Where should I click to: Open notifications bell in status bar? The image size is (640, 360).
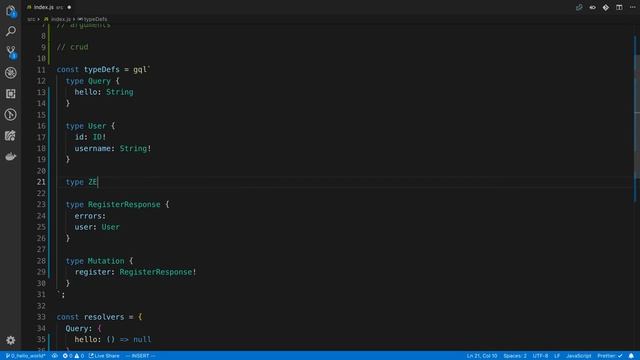point(631,356)
